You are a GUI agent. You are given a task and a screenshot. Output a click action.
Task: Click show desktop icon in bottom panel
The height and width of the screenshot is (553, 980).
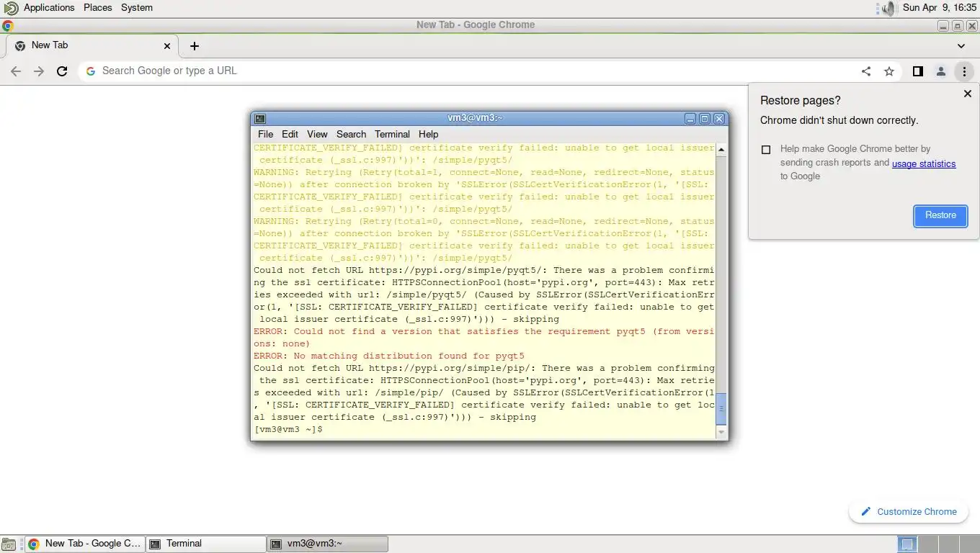[8, 544]
